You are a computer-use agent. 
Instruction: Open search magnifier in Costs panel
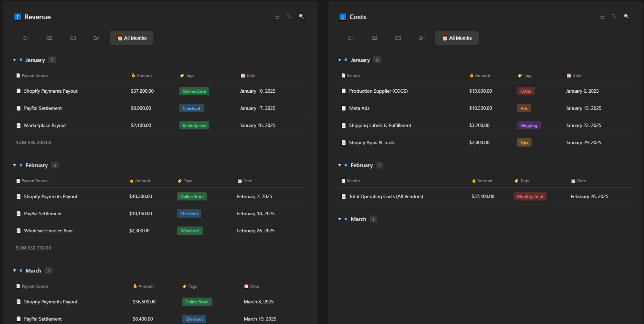[627, 16]
